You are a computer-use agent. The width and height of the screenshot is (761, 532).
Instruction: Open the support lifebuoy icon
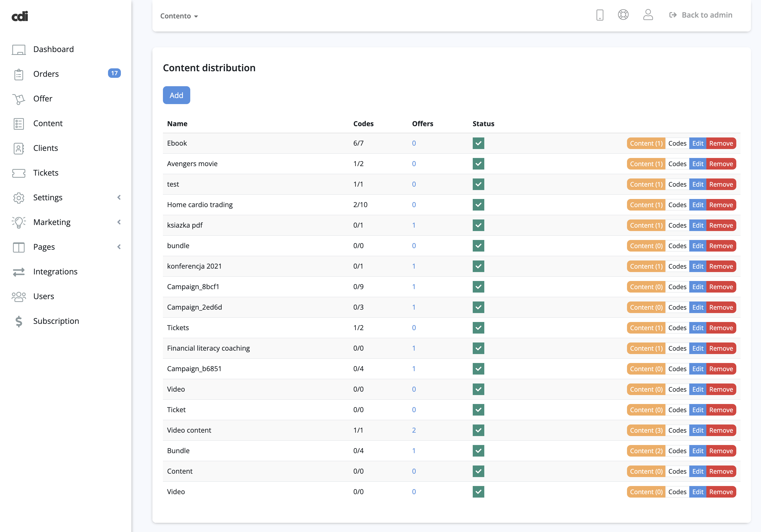623,15
